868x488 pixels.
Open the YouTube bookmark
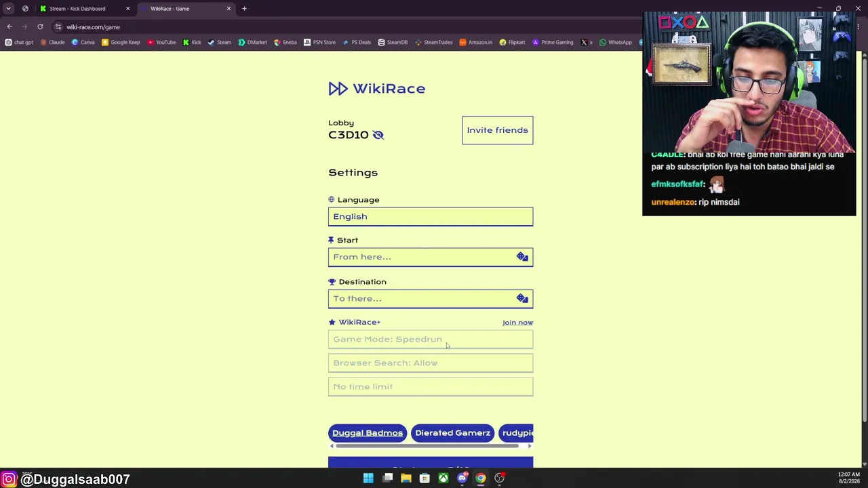(161, 42)
